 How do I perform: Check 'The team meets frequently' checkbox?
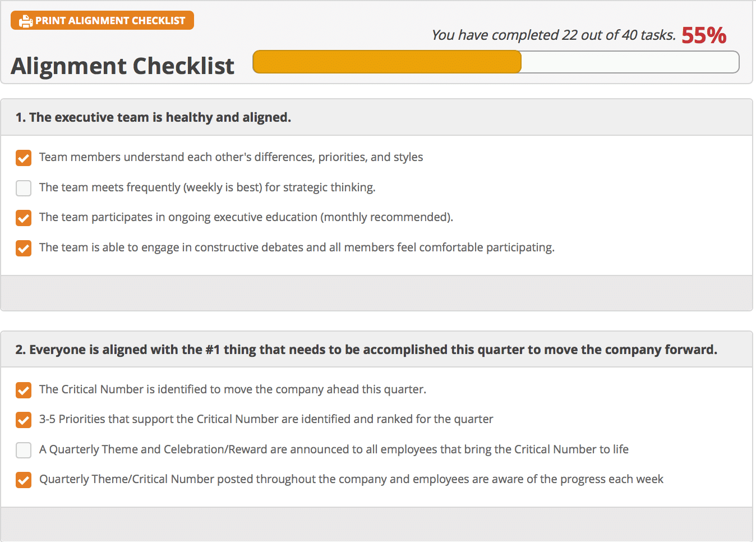24,188
